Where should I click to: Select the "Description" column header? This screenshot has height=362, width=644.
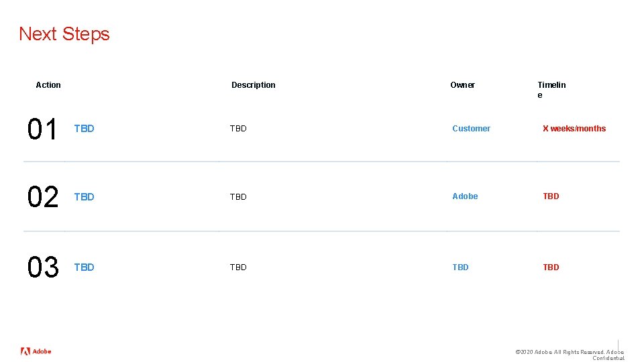(x=253, y=85)
